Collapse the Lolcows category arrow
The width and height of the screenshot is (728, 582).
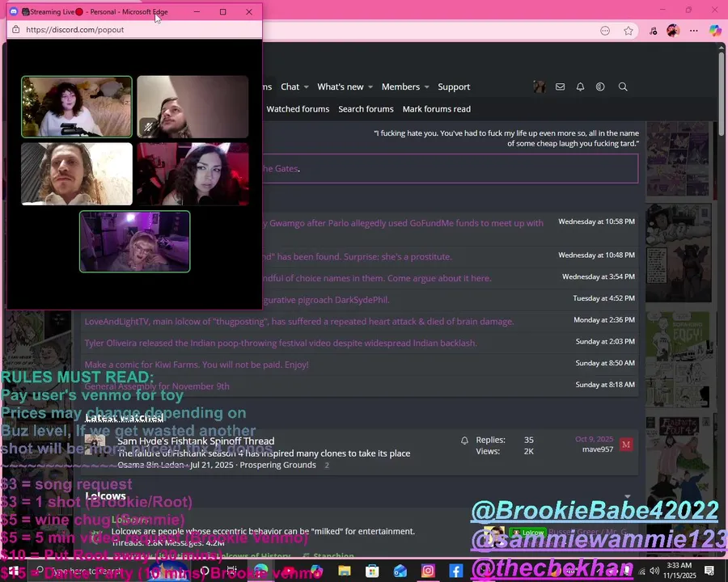628,496
